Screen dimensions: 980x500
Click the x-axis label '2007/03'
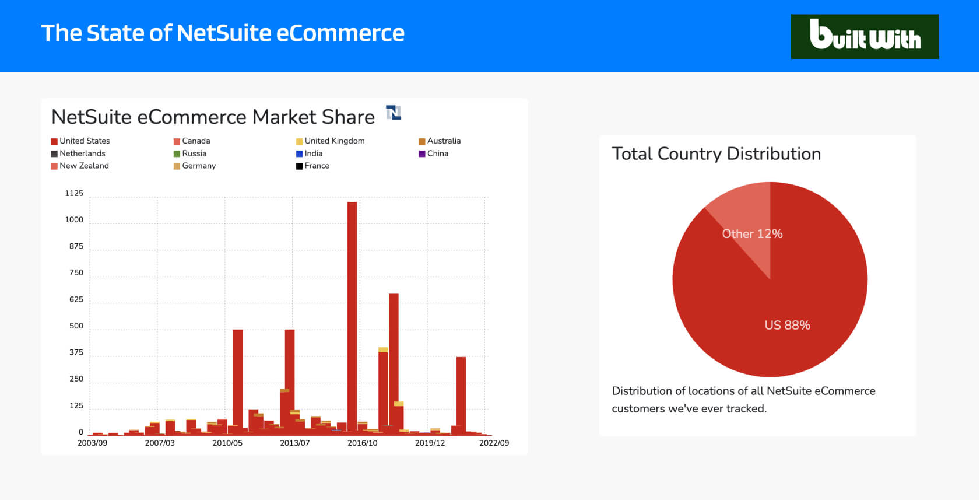click(160, 443)
